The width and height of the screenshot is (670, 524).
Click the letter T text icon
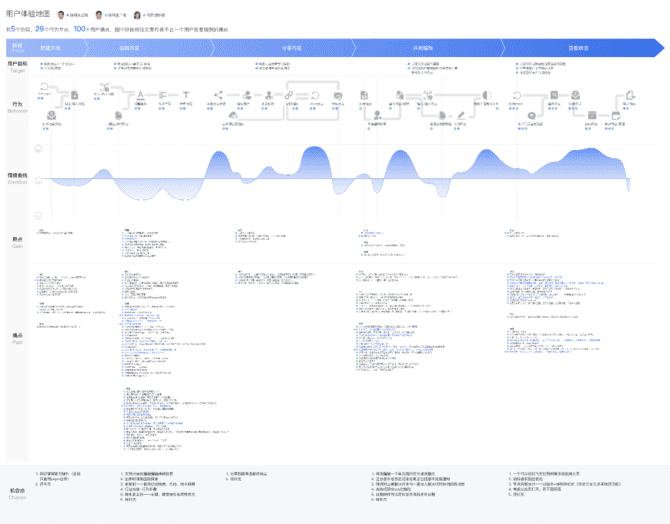point(185,95)
